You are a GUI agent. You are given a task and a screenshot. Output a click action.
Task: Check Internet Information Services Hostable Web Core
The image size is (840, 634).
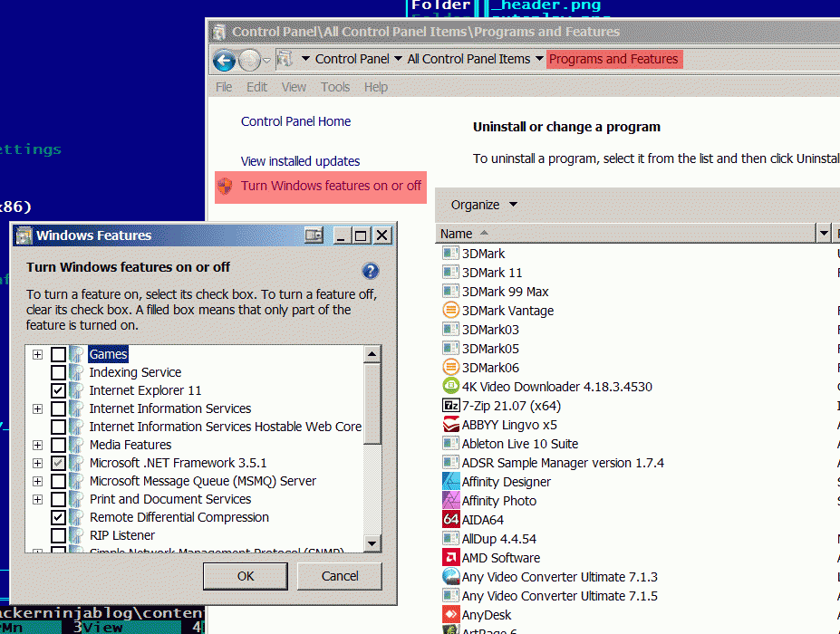(58, 427)
